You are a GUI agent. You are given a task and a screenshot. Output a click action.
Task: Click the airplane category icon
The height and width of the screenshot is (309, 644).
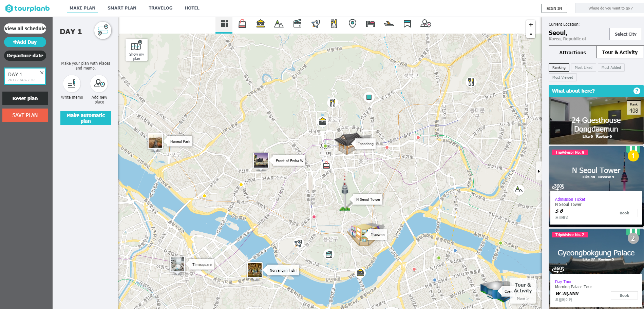pyautogui.click(x=389, y=24)
